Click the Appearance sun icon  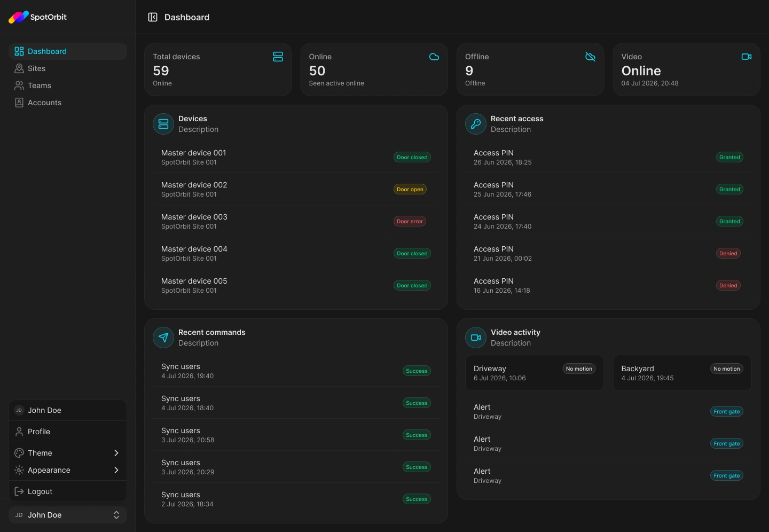click(x=19, y=470)
